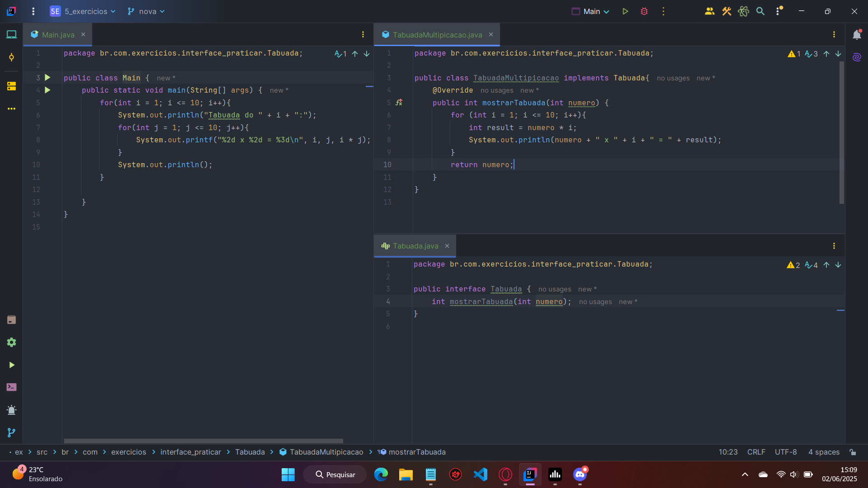The height and width of the screenshot is (488, 868).
Task: Show more tool windows (ellipsis in left sidebar)
Action: click(11, 108)
